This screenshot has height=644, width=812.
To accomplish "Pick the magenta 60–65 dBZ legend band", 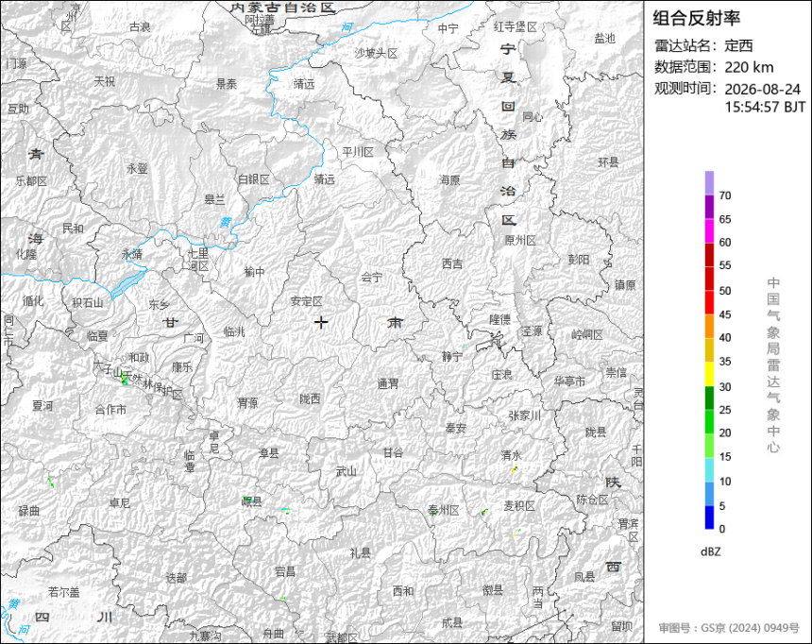I will click(x=709, y=230).
